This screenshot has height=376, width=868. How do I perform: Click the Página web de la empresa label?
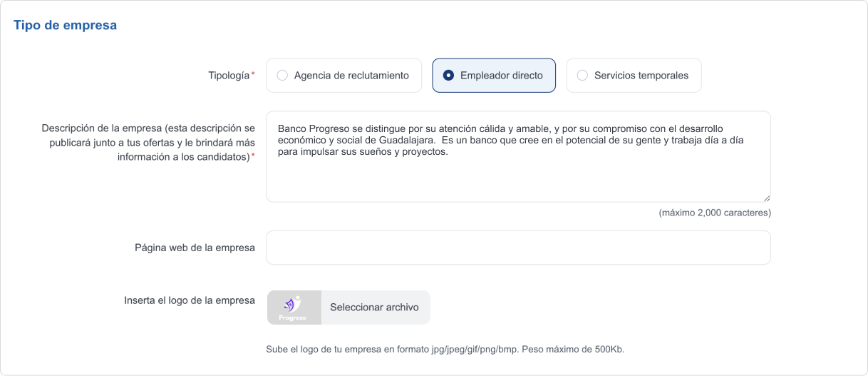(195, 248)
